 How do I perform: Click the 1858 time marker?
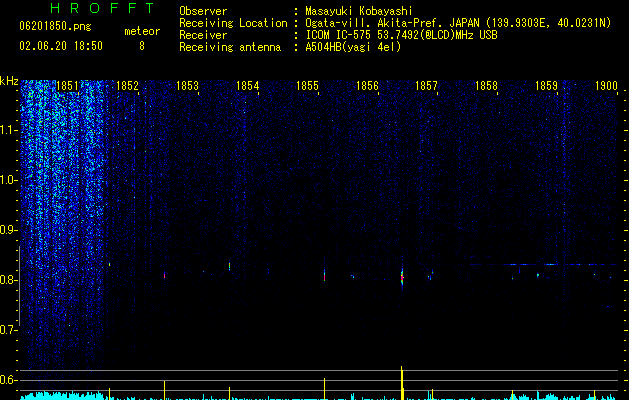coord(486,86)
